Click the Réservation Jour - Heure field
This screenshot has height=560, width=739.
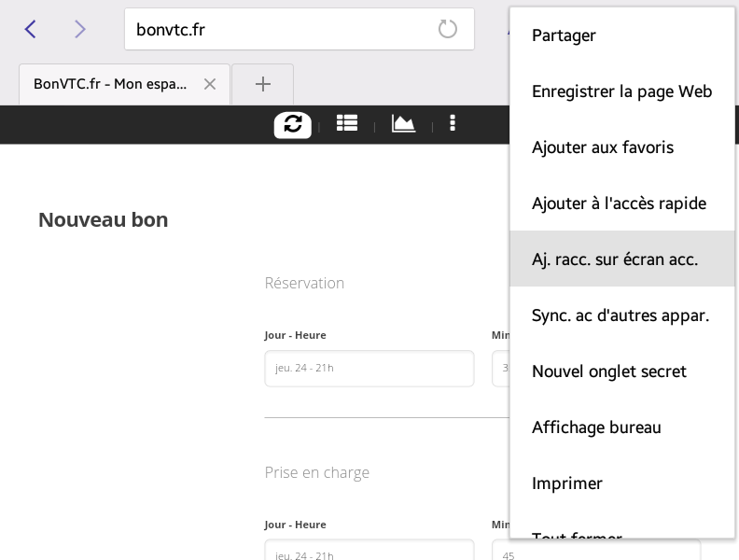coord(369,368)
